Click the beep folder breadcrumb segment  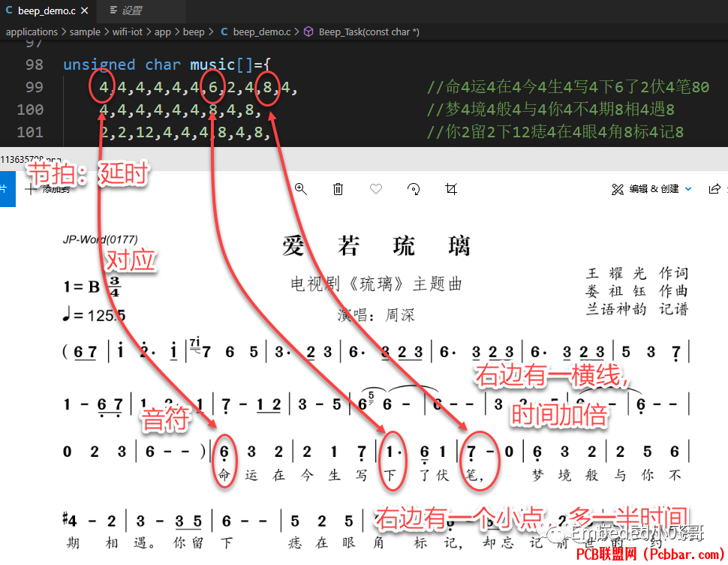pyautogui.click(x=194, y=32)
